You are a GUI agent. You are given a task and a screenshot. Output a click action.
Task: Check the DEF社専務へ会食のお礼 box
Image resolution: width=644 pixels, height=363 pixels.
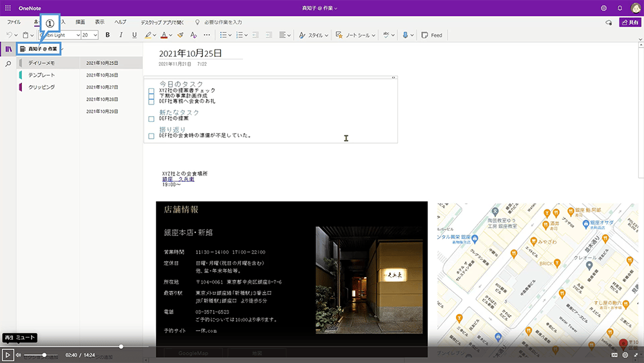(x=151, y=101)
